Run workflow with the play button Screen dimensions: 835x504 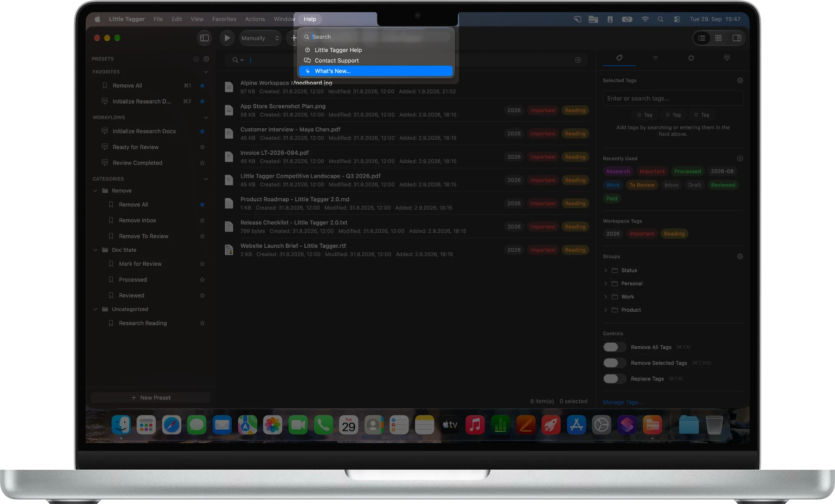pos(227,38)
